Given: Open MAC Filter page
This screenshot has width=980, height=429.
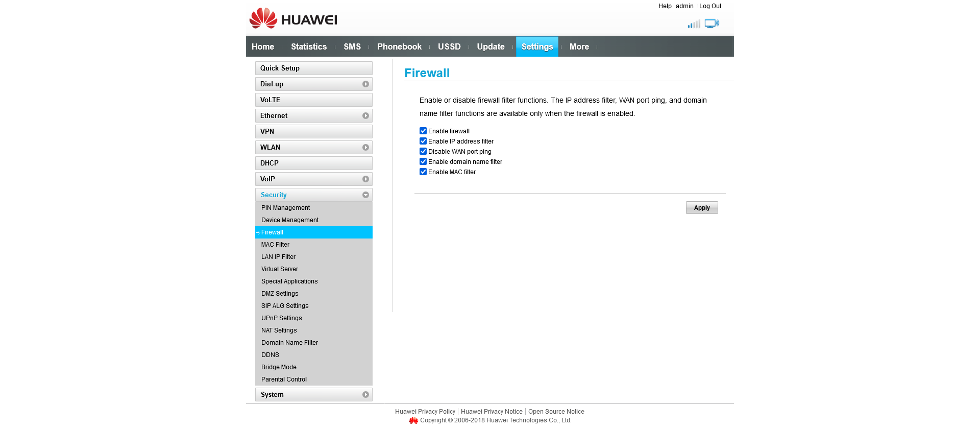Looking at the screenshot, I should pyautogui.click(x=314, y=245).
